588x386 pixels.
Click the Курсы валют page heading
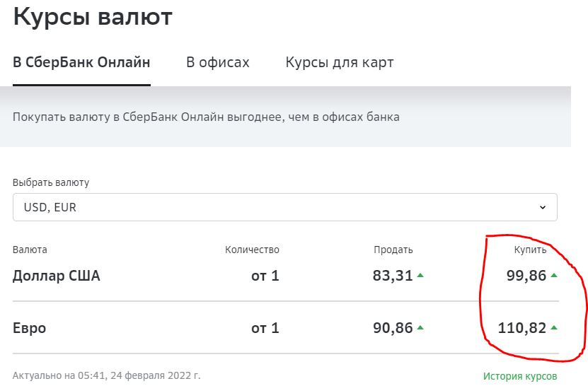(93, 17)
